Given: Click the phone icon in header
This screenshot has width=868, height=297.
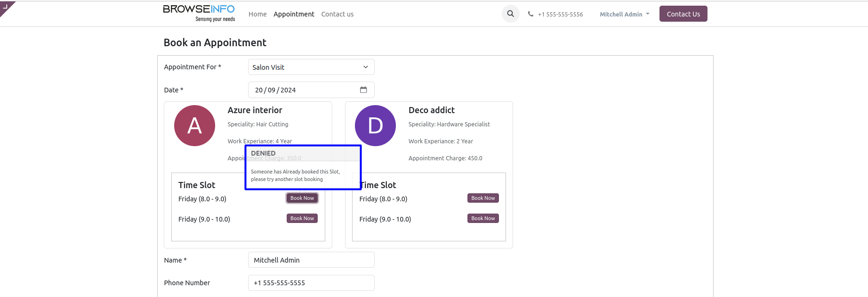Looking at the screenshot, I should coord(530,14).
